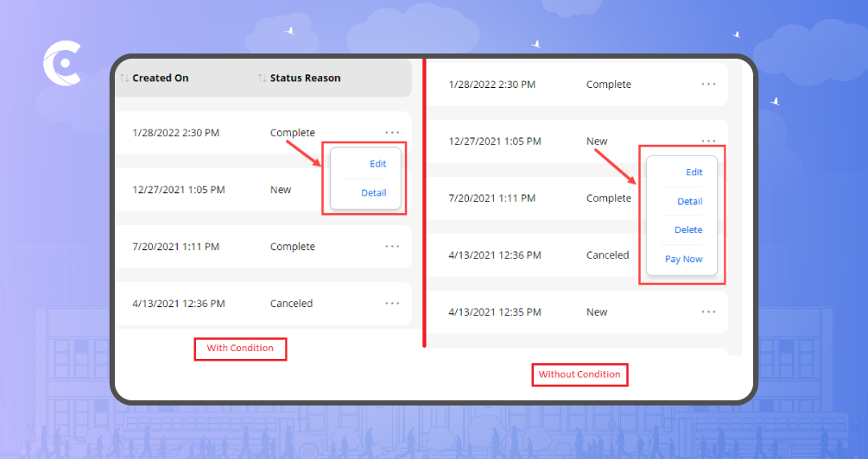
Task: Click the Status Reason column header
Action: coord(305,79)
